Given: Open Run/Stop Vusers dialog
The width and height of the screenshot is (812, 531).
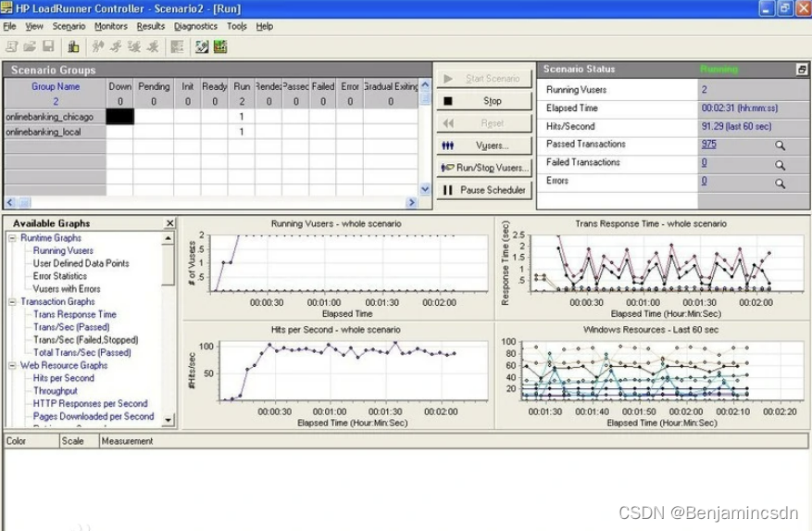Looking at the screenshot, I should pyautogui.click(x=484, y=168).
